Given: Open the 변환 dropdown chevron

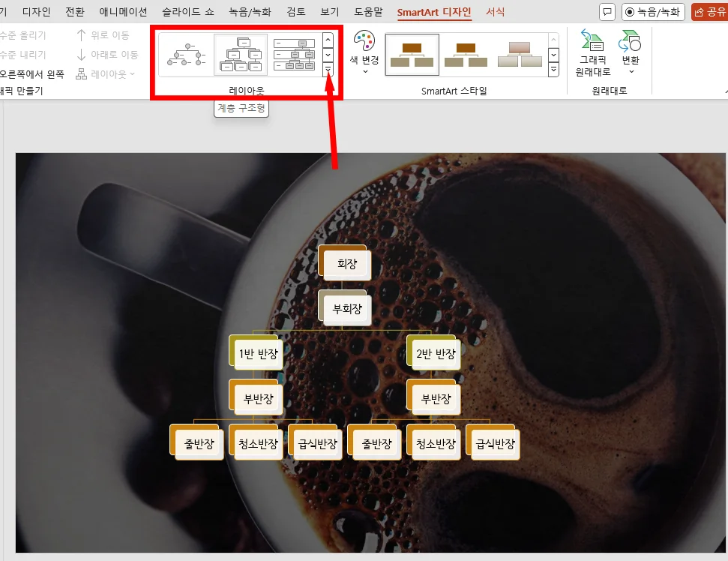Looking at the screenshot, I should [631, 71].
